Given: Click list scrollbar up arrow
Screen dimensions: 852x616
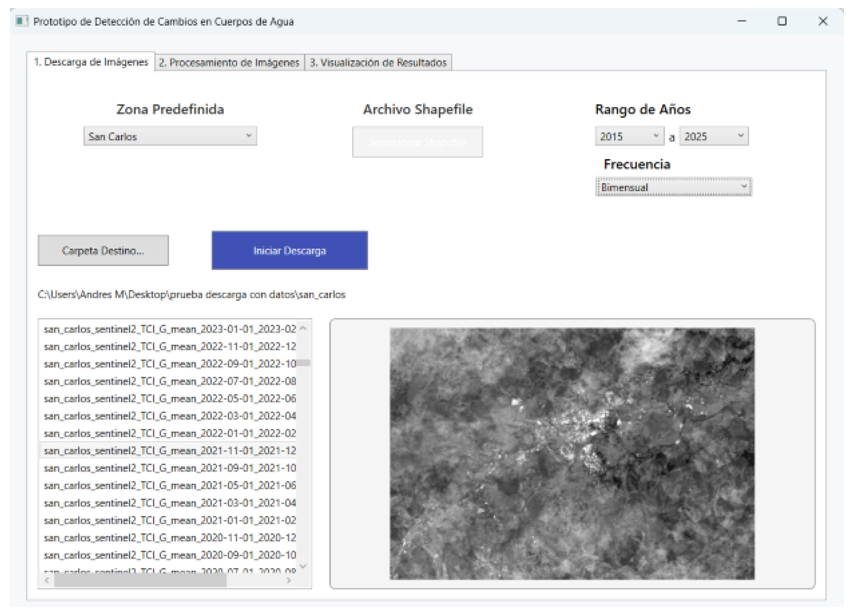Looking at the screenshot, I should click(304, 328).
